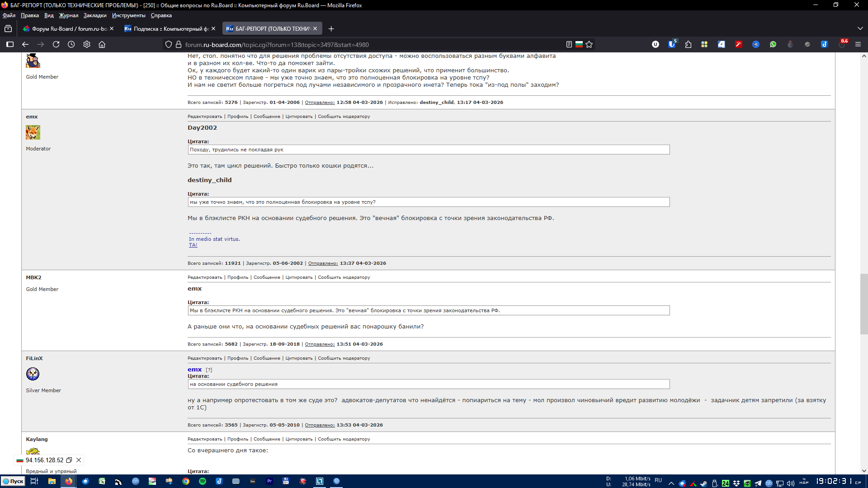The width and height of the screenshot is (868, 488).
Task: Open the TA! signature link
Action: pyautogui.click(x=193, y=245)
